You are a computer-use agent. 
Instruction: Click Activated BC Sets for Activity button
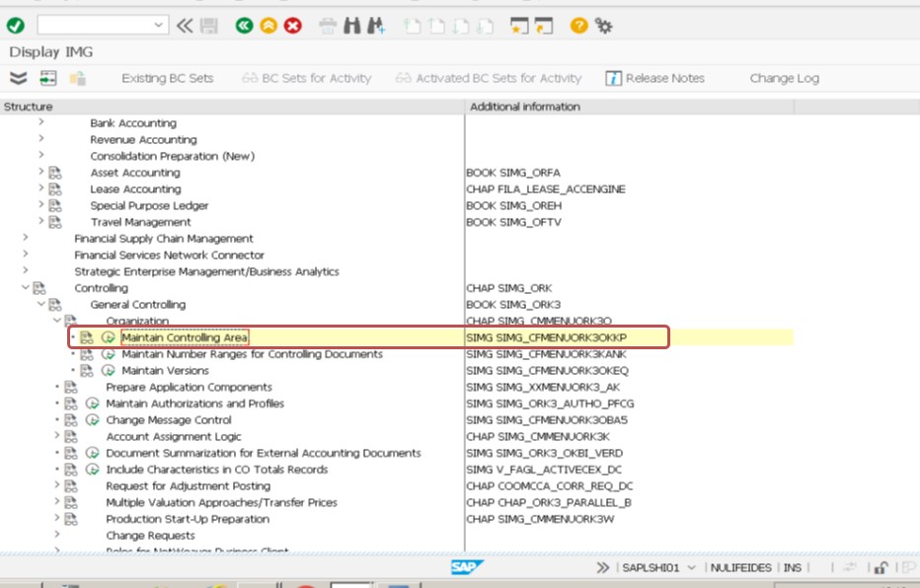(x=489, y=79)
